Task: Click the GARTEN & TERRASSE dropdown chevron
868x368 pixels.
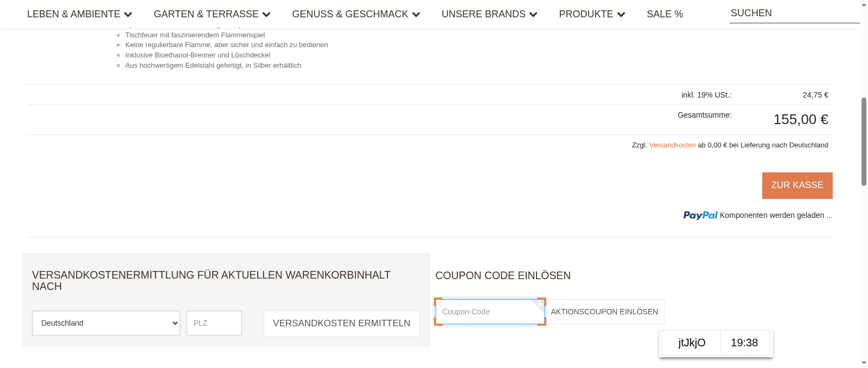Action: click(x=266, y=14)
